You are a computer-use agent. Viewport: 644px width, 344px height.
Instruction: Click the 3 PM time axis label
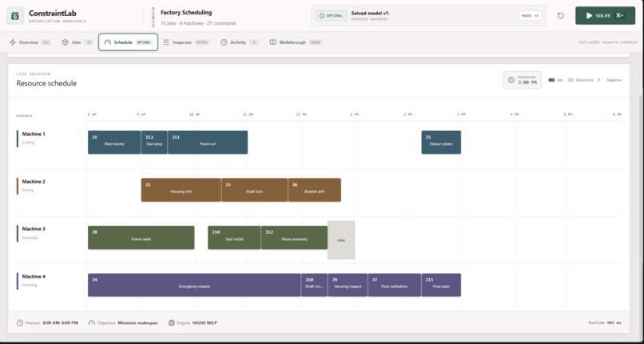pos(461,114)
